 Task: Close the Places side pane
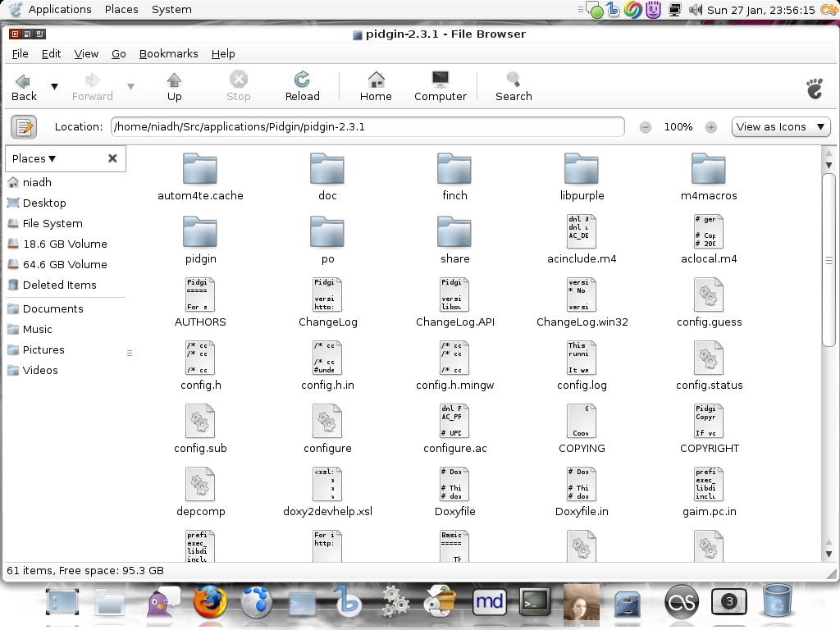point(112,158)
